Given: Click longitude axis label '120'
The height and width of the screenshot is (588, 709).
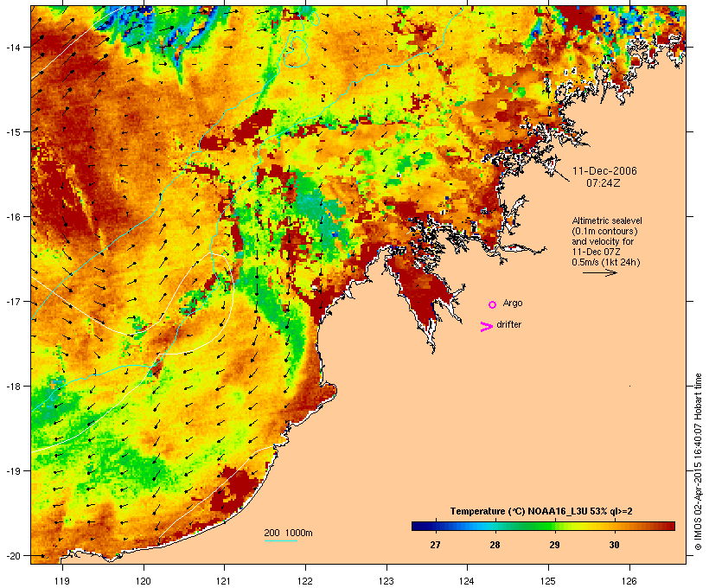Looking at the screenshot, I should 144,581.
